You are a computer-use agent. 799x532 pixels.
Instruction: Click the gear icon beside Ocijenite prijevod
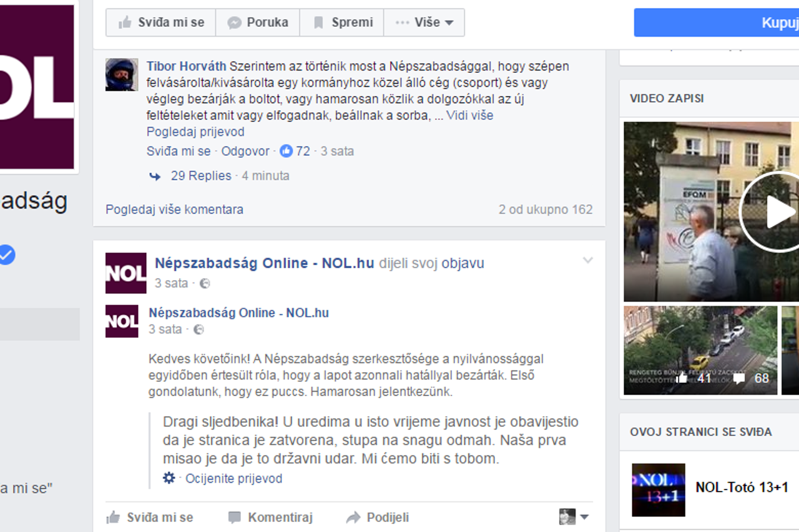click(x=169, y=478)
